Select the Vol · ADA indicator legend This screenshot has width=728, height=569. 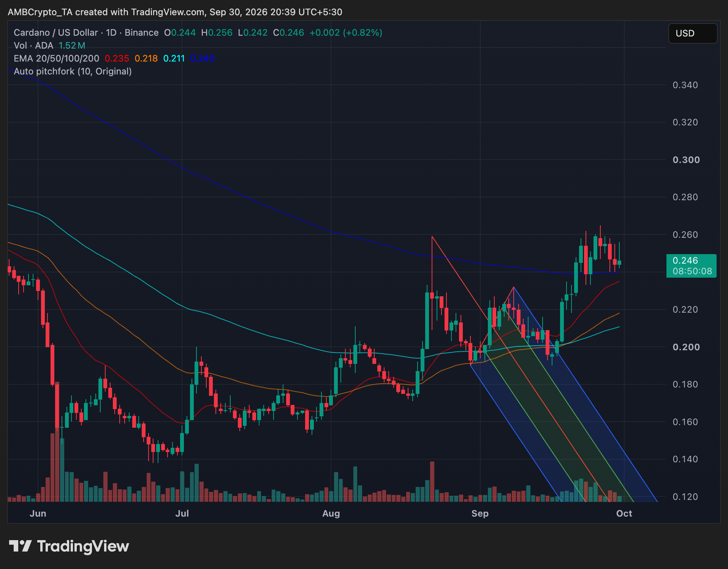click(33, 46)
